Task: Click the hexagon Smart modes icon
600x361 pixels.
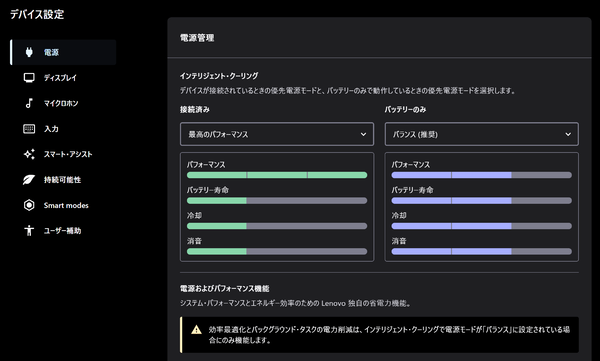Action: (29, 205)
